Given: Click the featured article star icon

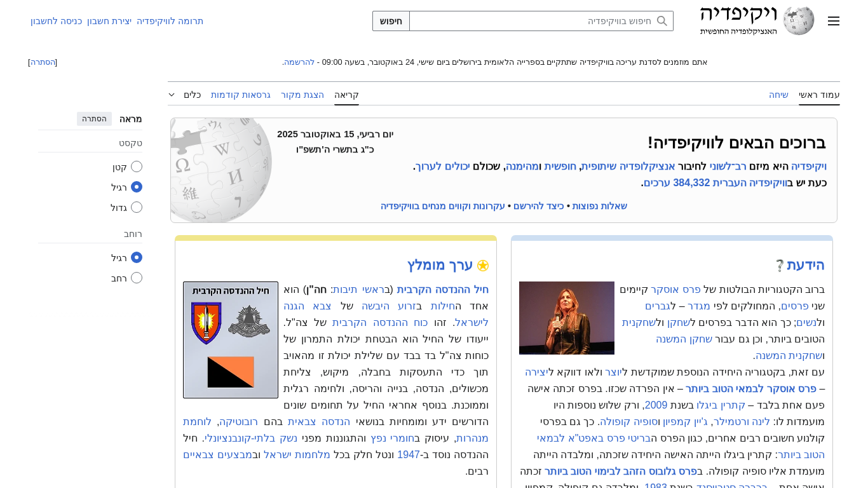Looking at the screenshot, I should coord(483,266).
